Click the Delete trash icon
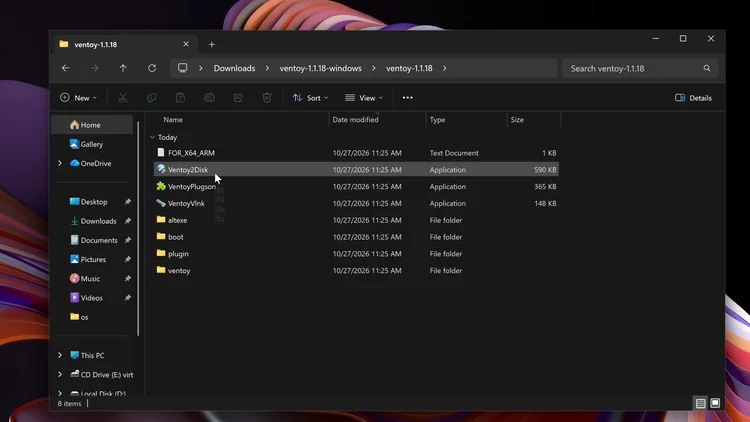Screen dimensions: 750x422 pyautogui.click(x=267, y=98)
